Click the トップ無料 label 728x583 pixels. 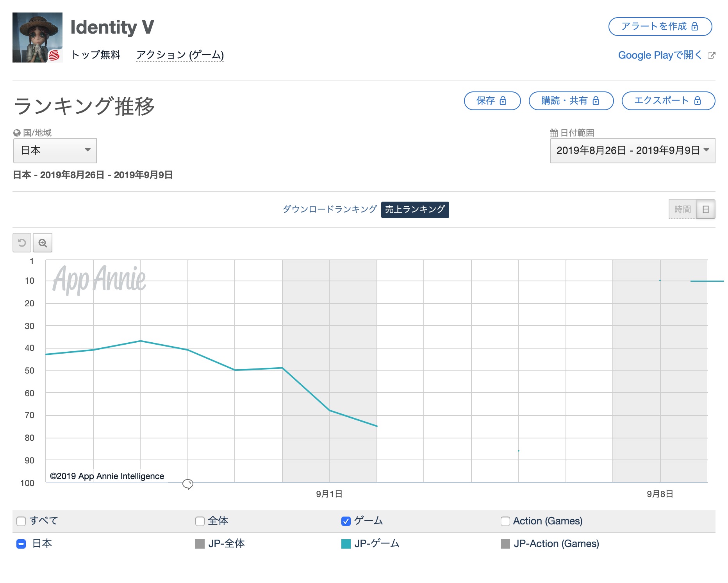pyautogui.click(x=96, y=55)
